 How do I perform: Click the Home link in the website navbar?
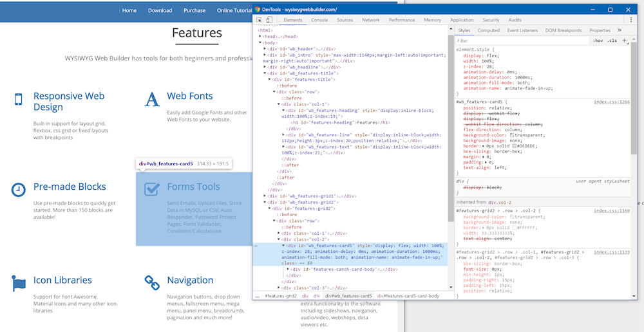[x=129, y=10]
